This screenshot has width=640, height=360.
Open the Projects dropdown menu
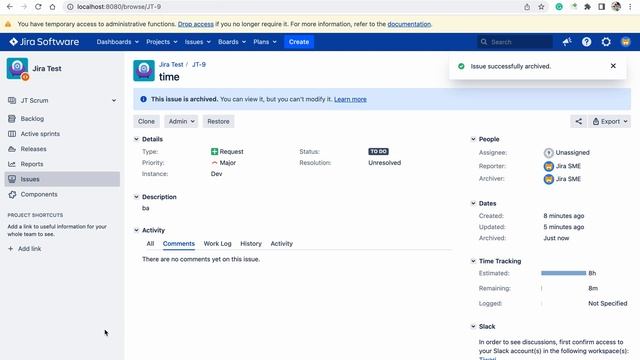click(162, 42)
